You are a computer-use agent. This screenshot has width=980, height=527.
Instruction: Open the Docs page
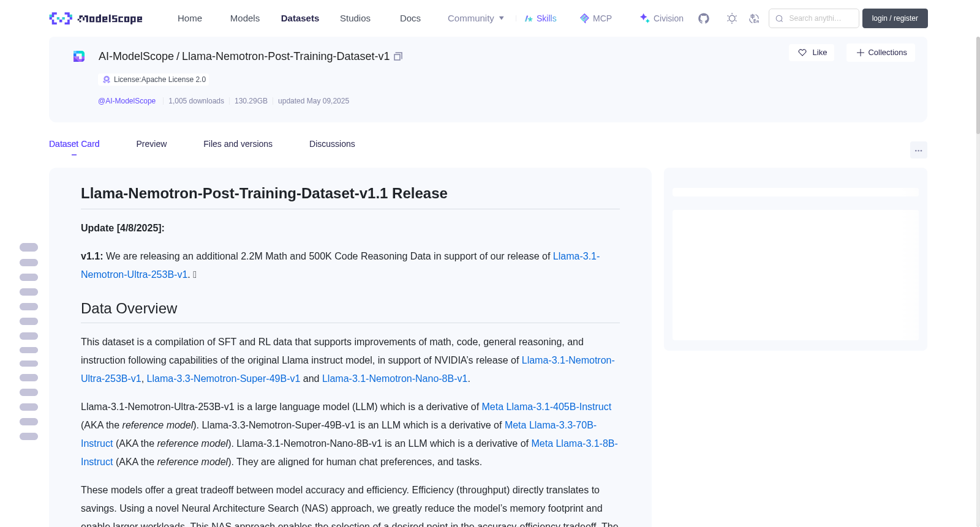point(410,18)
